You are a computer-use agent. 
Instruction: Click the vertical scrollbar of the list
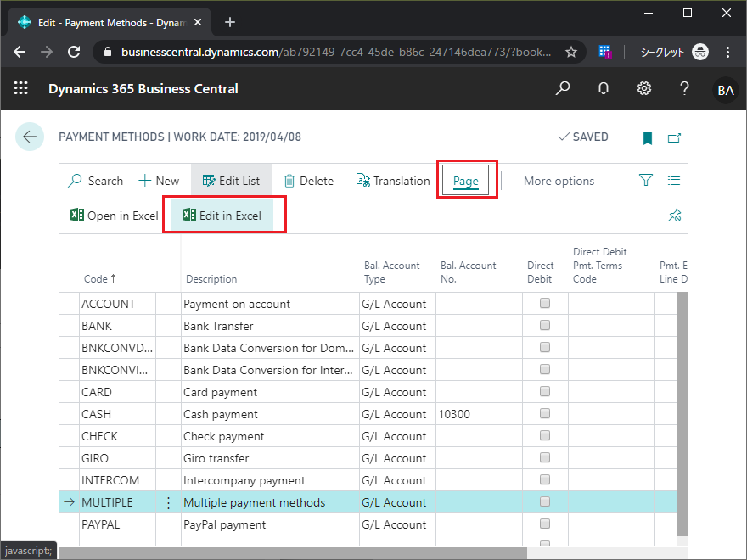pyautogui.click(x=682, y=414)
